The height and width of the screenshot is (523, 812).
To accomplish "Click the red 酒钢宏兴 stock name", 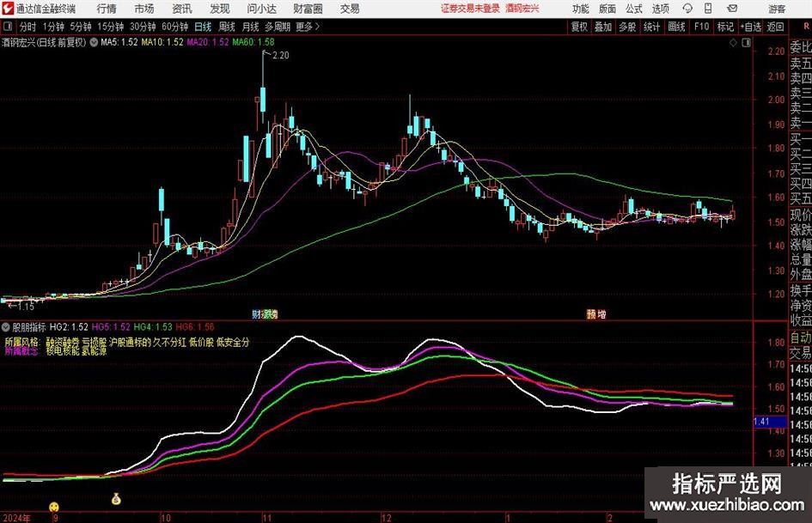I will [522, 9].
